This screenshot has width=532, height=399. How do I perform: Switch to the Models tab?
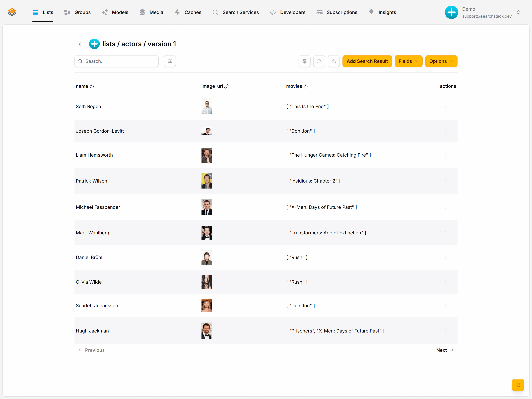point(115,12)
